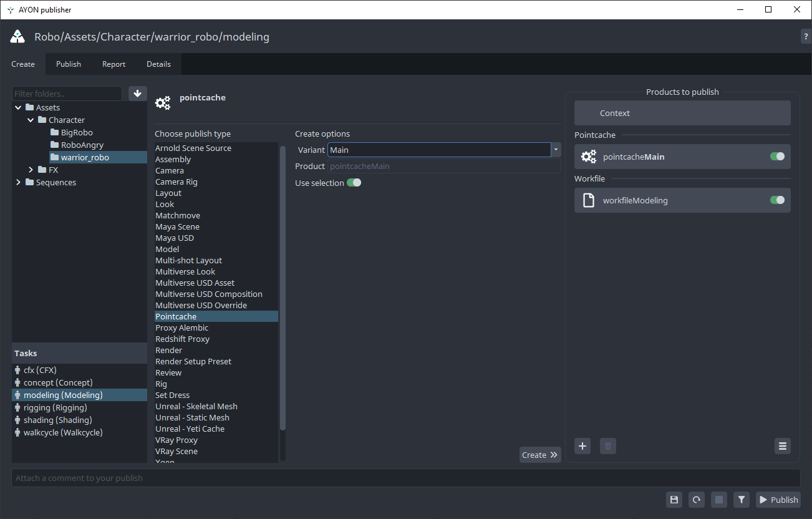Click the Create button
The image size is (812, 519).
coord(539,455)
